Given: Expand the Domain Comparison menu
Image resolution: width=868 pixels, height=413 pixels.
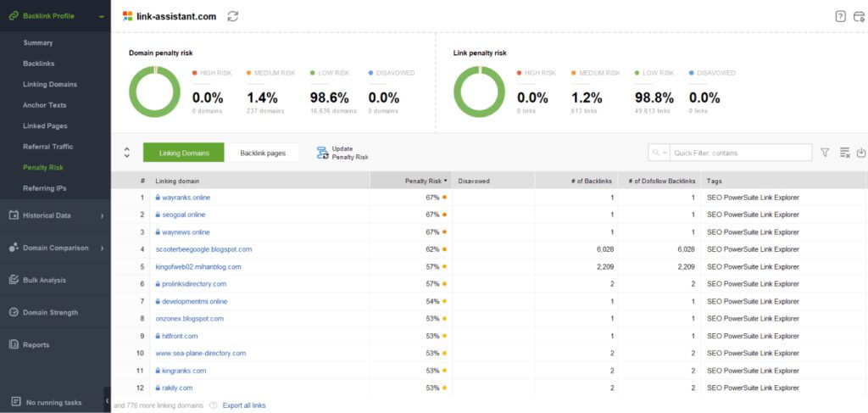Looking at the screenshot, I should coord(102,248).
